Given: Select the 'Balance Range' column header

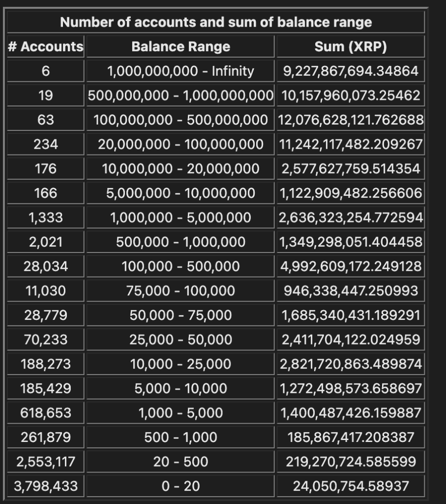Looking at the screenshot, I should click(180, 47).
